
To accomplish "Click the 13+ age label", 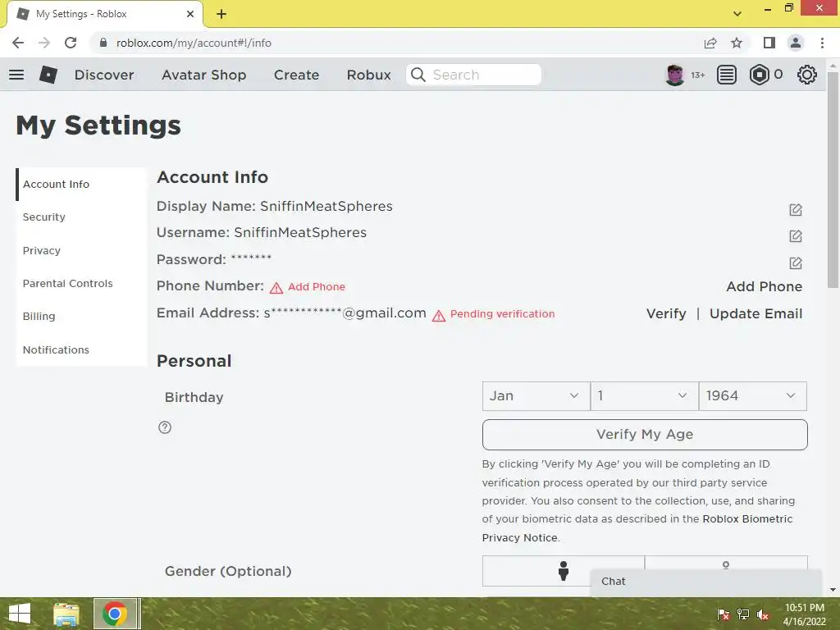I will coord(697,75).
